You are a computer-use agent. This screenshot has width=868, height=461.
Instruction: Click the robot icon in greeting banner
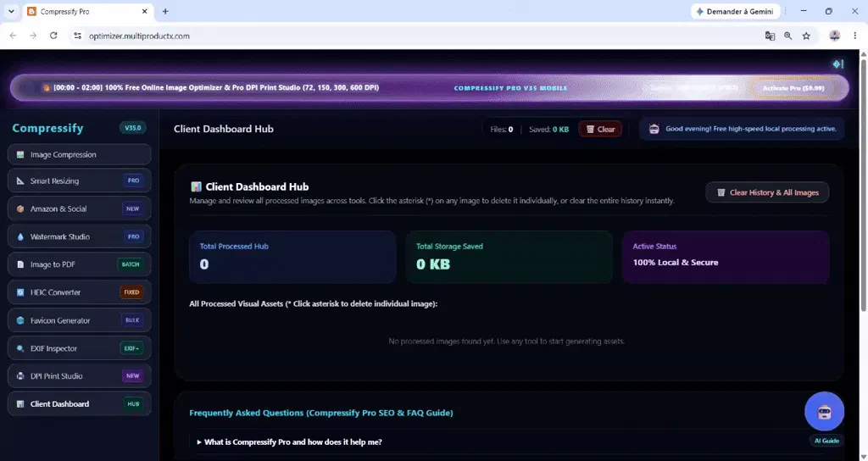coord(654,129)
